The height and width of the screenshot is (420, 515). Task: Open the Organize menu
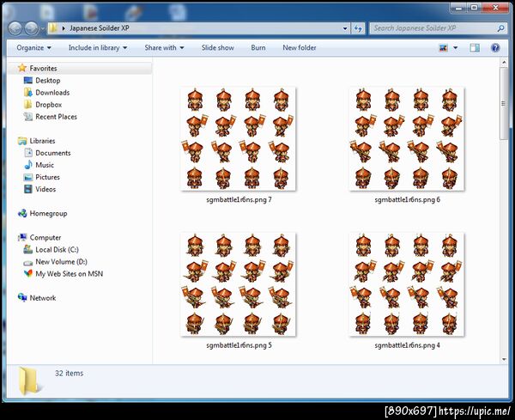[33, 47]
